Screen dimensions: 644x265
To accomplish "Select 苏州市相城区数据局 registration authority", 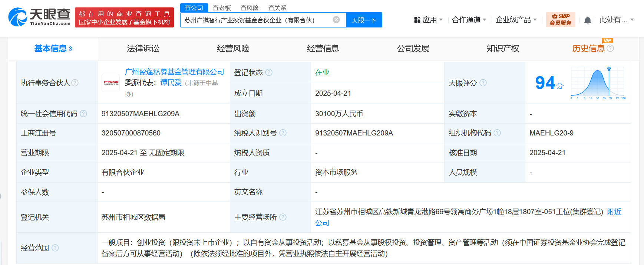I will point(133,217).
